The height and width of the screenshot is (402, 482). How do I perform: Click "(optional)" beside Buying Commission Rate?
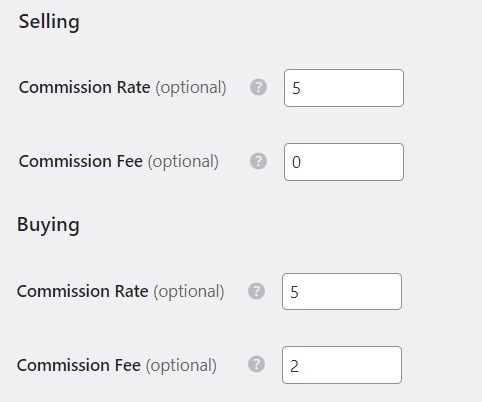tap(189, 292)
